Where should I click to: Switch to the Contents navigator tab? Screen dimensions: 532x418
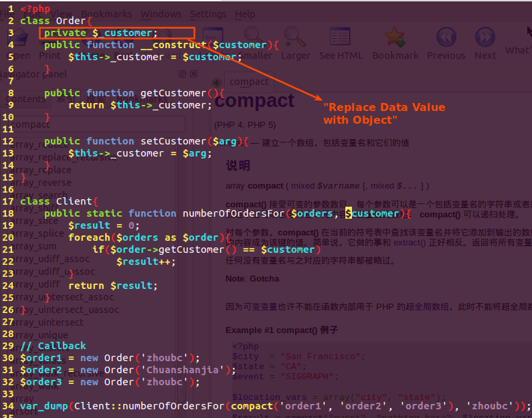point(25,99)
